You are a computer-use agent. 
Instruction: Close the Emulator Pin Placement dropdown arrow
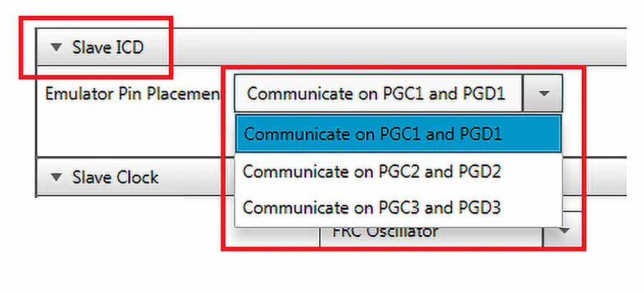click(544, 94)
